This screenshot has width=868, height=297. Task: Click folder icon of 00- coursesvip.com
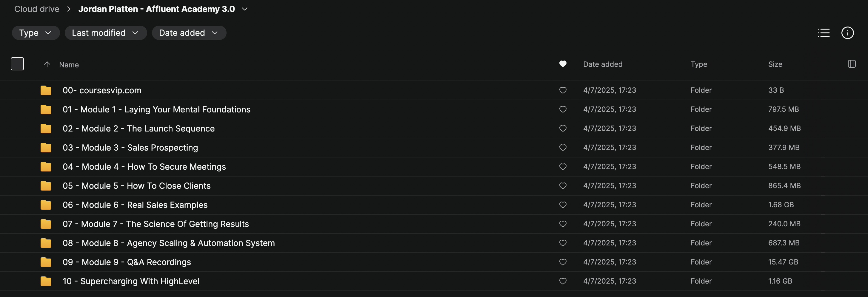tap(46, 90)
